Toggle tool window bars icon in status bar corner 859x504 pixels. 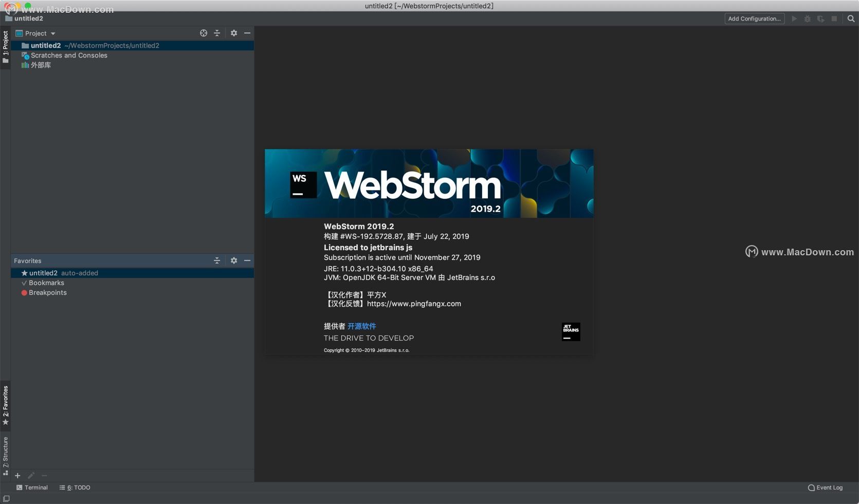pos(6,499)
